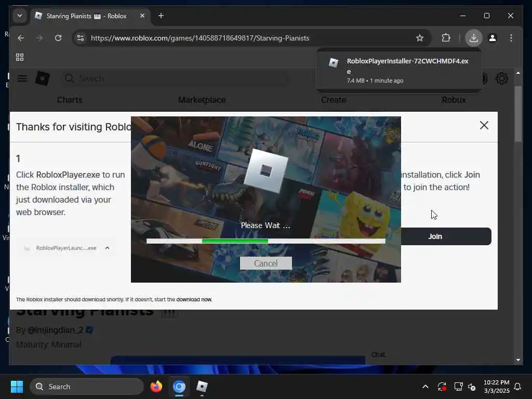Cancel the Roblox installer
532x399 pixels.
click(266, 263)
